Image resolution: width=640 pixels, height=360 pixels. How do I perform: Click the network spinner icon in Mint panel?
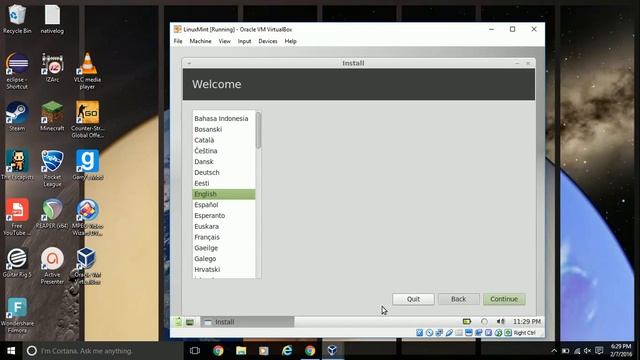[x=484, y=322]
